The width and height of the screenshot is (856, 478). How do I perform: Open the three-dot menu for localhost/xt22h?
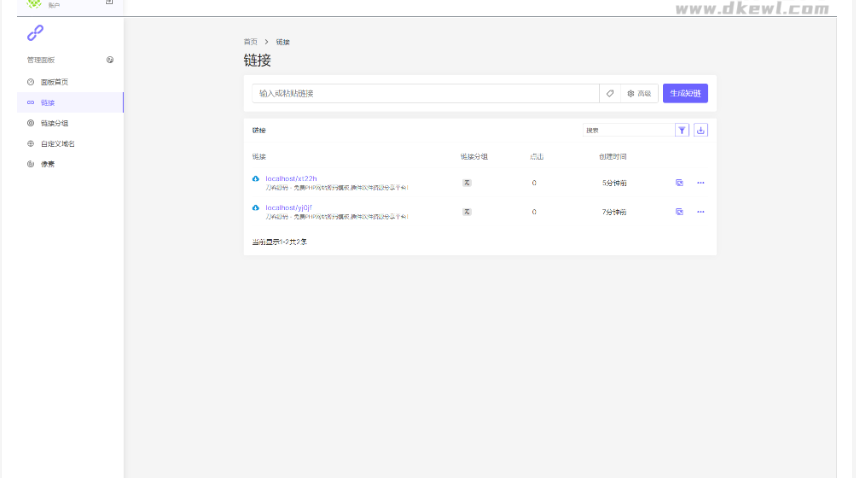pyautogui.click(x=700, y=183)
